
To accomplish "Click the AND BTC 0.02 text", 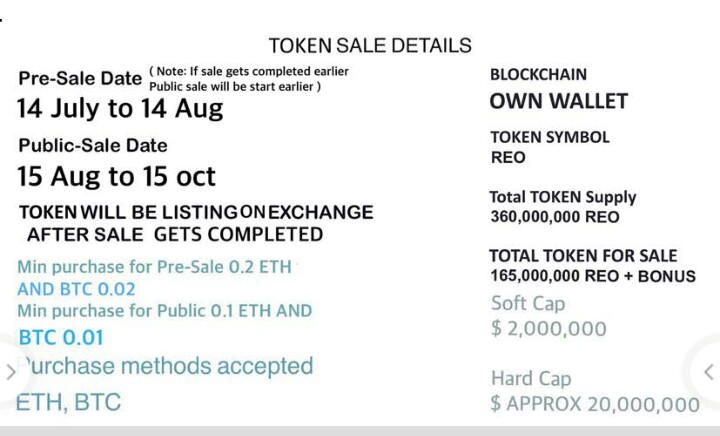I will pyautogui.click(x=76, y=289).
